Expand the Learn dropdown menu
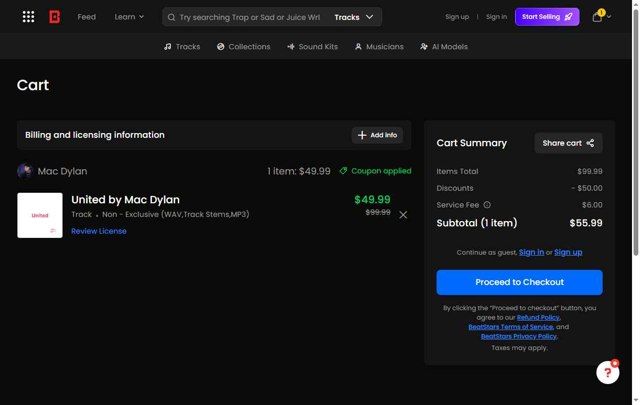 coord(129,17)
